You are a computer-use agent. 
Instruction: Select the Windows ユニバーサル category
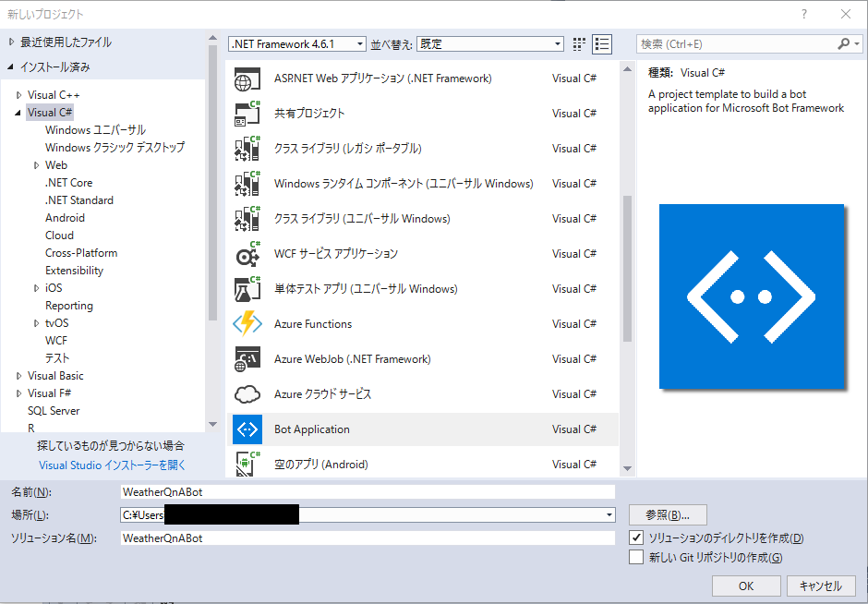click(x=95, y=130)
